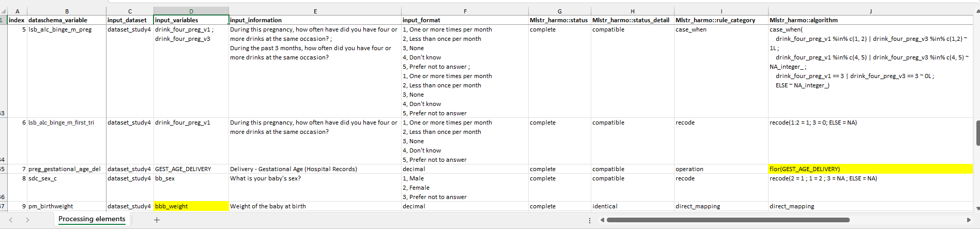Click horizontal scrollbar left arrow
This screenshot has height=229, width=980.
[602, 220]
